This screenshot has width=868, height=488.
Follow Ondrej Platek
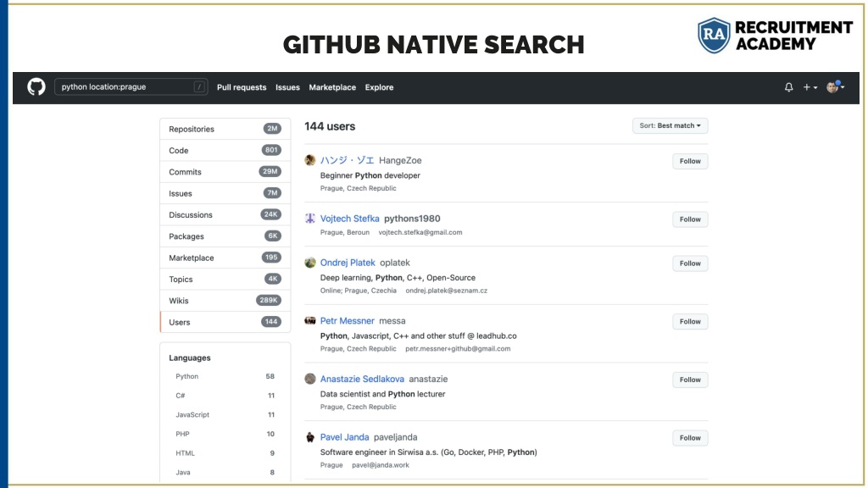pyautogui.click(x=690, y=263)
